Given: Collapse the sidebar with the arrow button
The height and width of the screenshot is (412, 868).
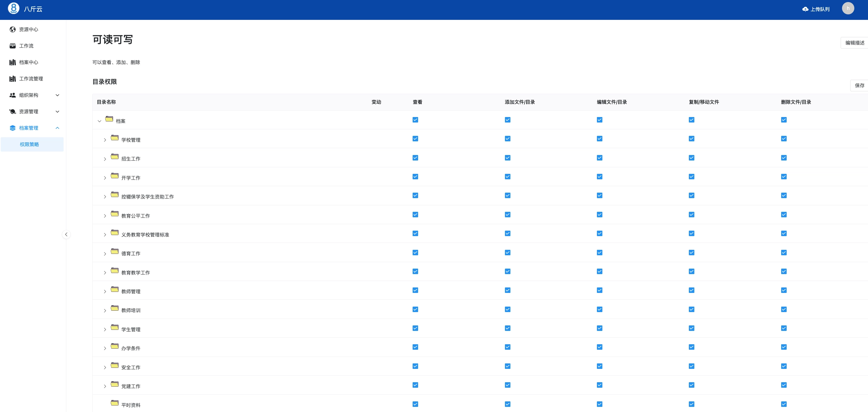Looking at the screenshot, I should pos(66,234).
